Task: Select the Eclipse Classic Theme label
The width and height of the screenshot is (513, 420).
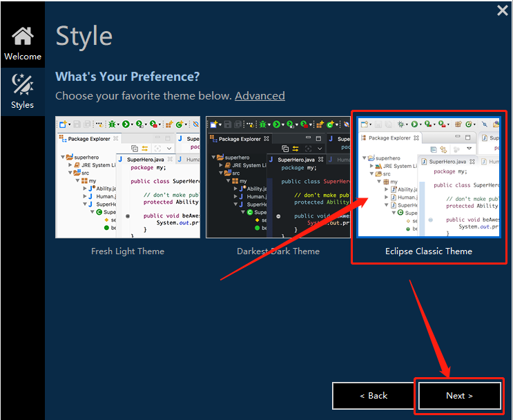Action: [x=429, y=251]
